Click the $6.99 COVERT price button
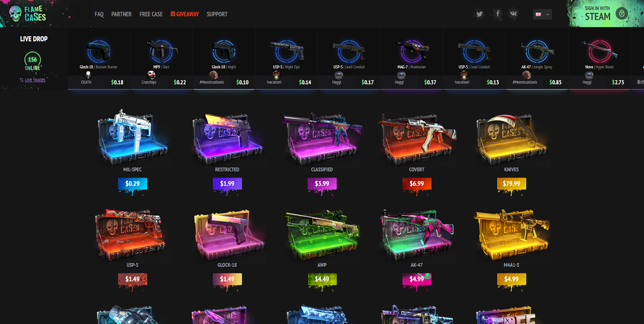Screen dimensions: 644x324 (x=417, y=184)
